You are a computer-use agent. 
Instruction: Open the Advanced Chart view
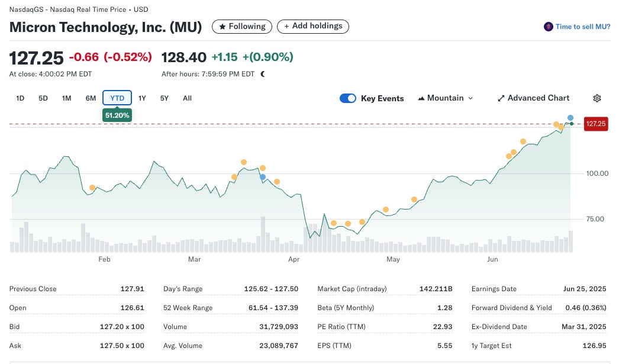click(533, 98)
